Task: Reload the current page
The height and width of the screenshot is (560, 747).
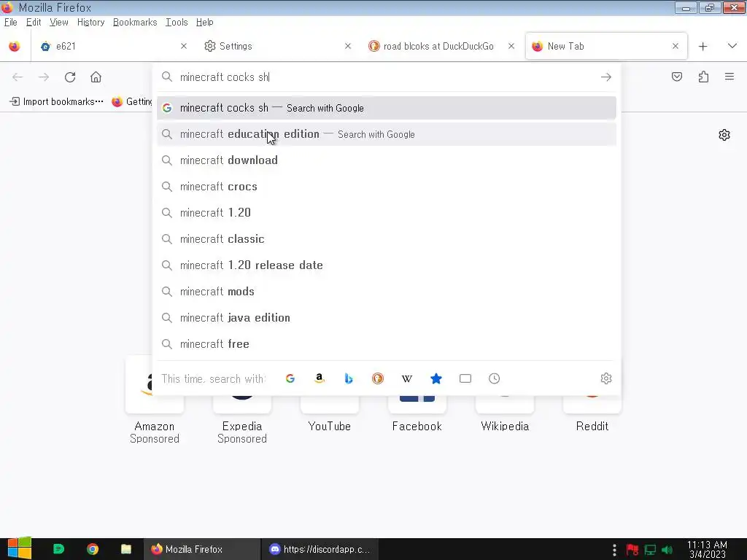Action: [70, 77]
